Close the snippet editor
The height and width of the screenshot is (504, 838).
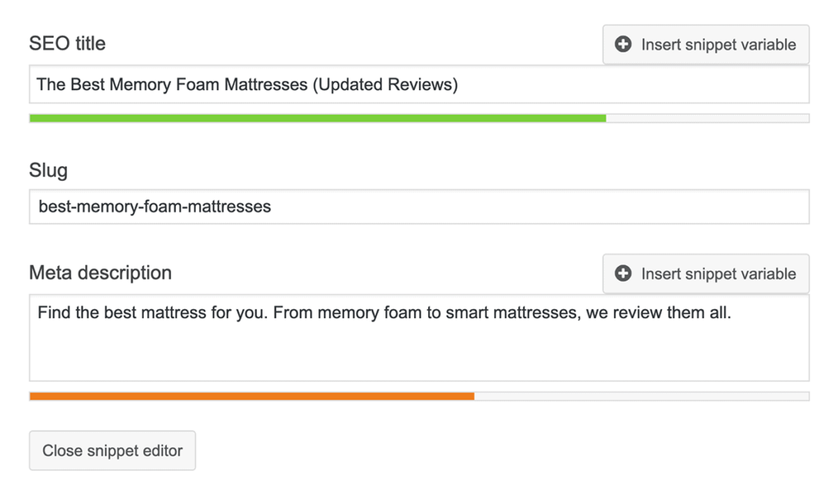click(x=112, y=451)
